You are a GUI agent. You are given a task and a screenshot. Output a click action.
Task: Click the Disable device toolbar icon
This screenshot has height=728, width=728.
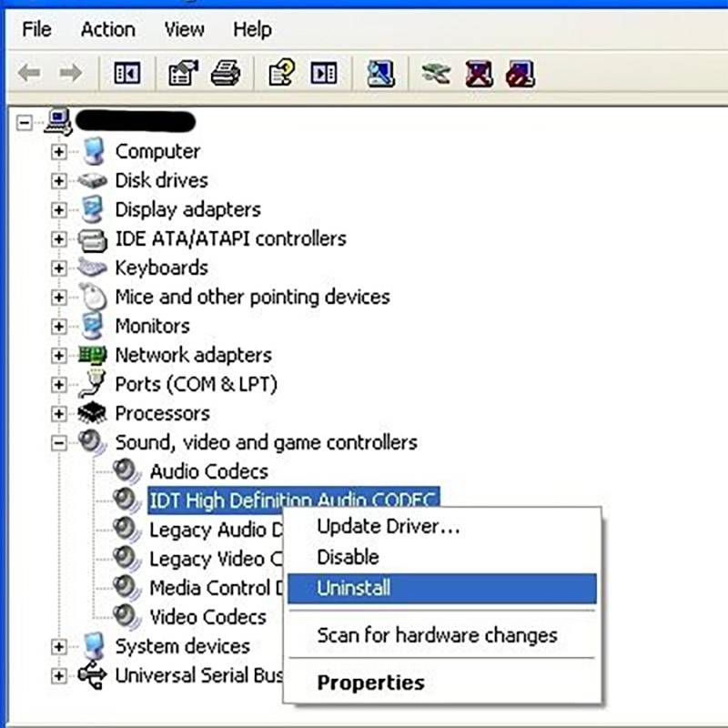coord(520,74)
